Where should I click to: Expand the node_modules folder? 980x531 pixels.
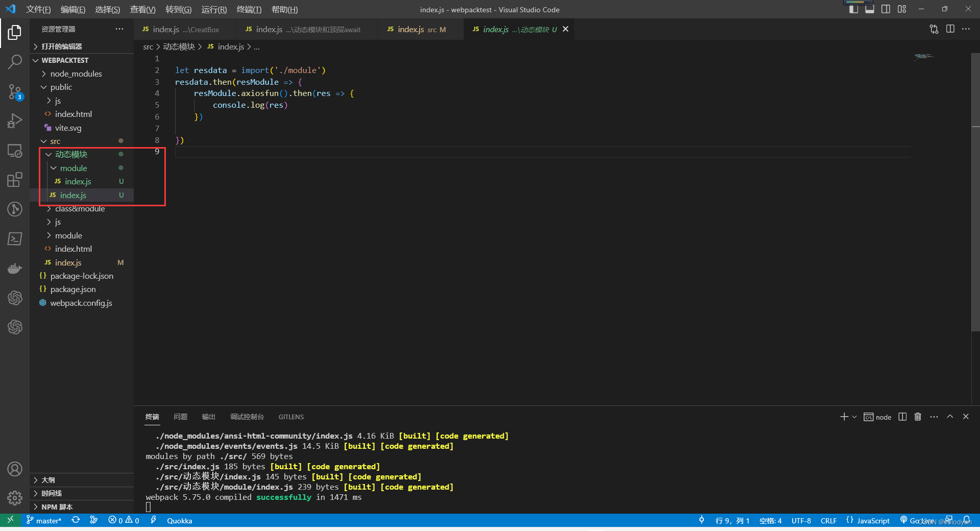76,74
